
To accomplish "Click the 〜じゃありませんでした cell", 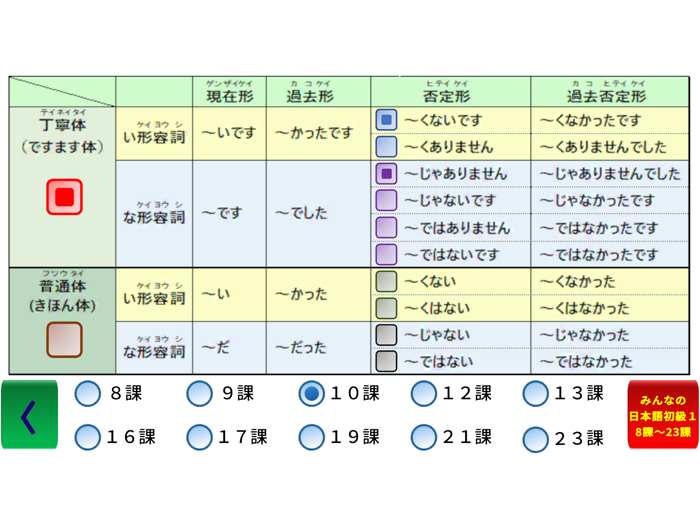I will coord(610,174).
